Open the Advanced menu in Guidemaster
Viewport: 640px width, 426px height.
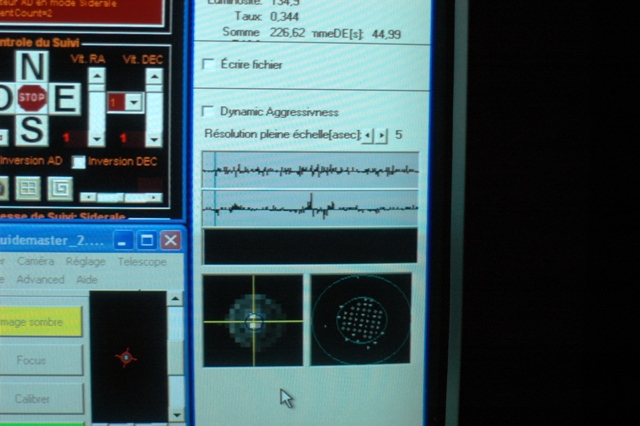pyautogui.click(x=40, y=280)
